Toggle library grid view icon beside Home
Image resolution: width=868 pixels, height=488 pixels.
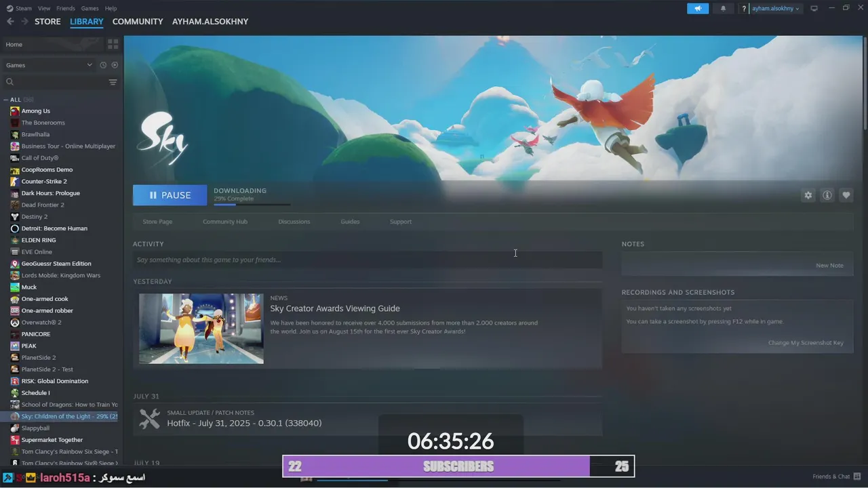113,44
